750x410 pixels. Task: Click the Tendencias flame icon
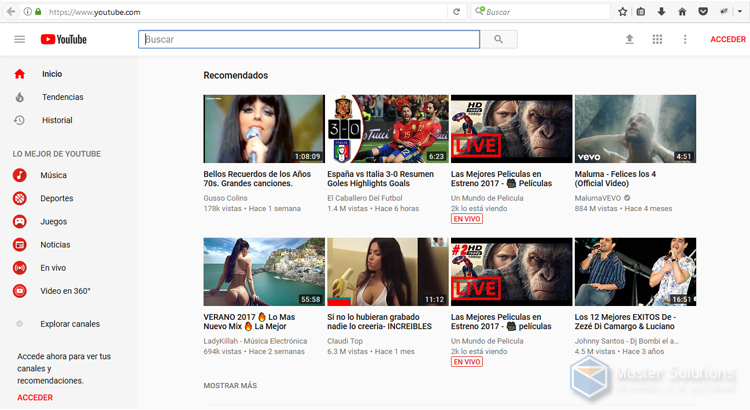point(20,97)
